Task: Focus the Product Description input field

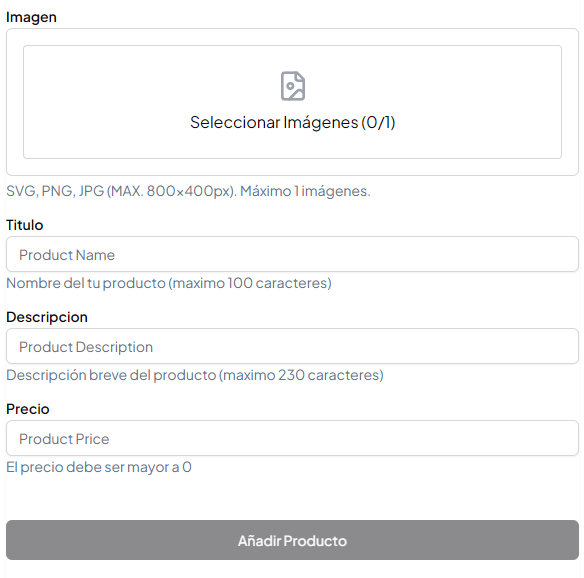Action: 292,346
